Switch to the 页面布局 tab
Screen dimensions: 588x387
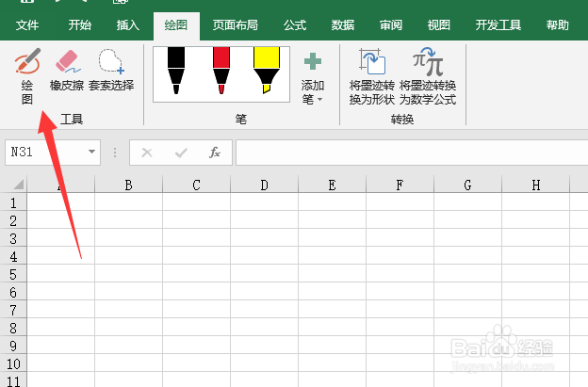(236, 25)
